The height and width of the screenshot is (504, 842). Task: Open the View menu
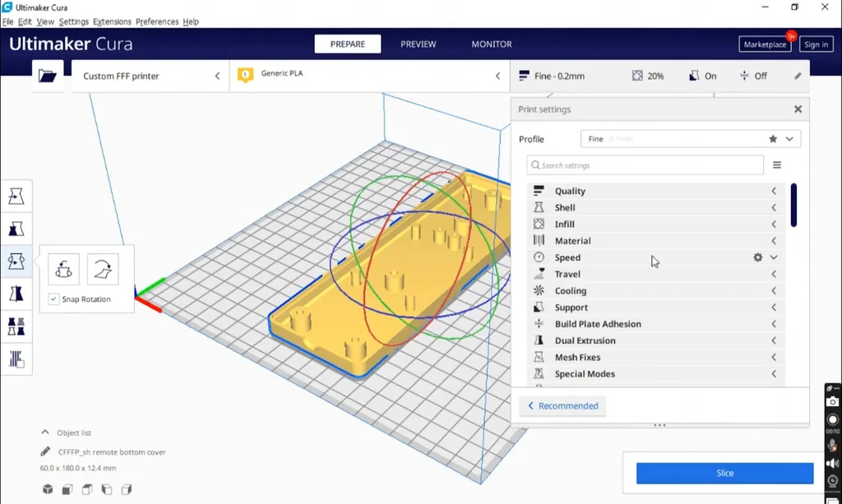[45, 21]
